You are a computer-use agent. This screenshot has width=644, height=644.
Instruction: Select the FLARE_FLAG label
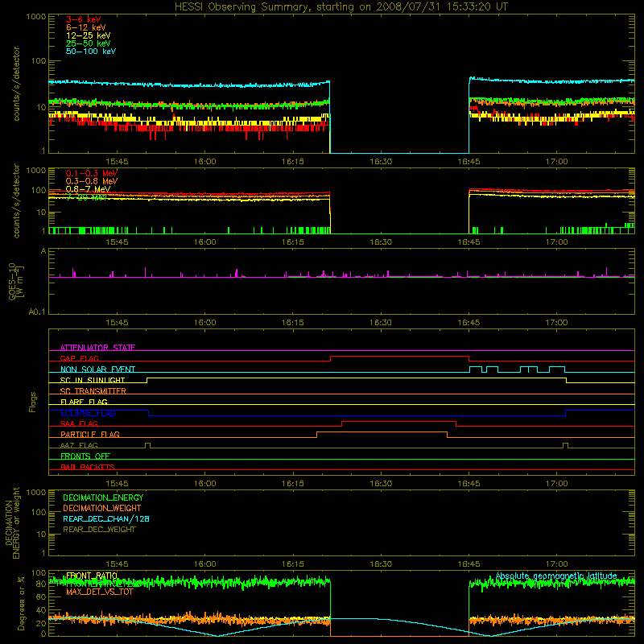84,402
